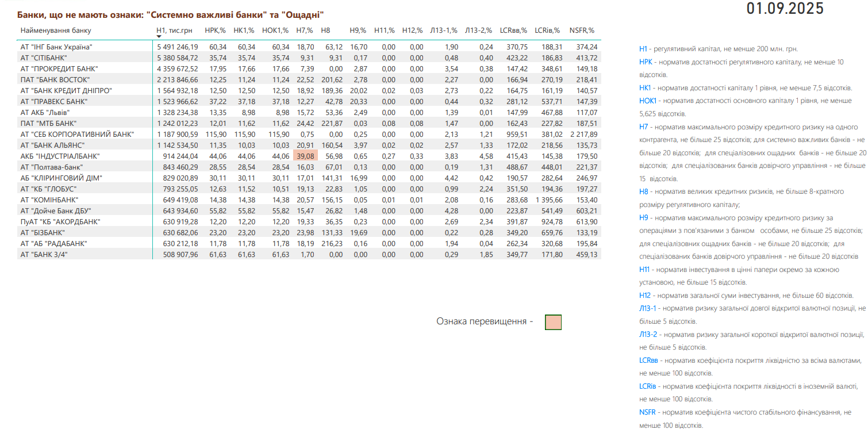
Task: Select the highlighted 39,08 cell
Action: (x=305, y=156)
